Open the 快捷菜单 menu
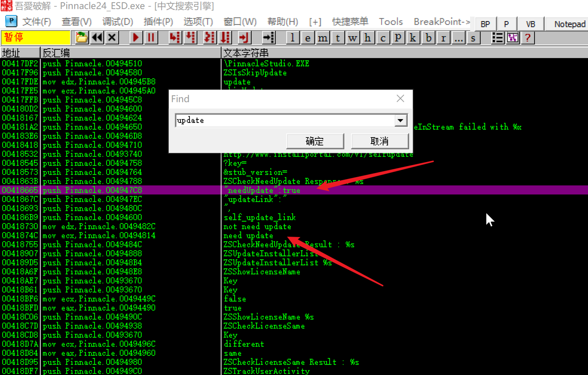 point(350,21)
